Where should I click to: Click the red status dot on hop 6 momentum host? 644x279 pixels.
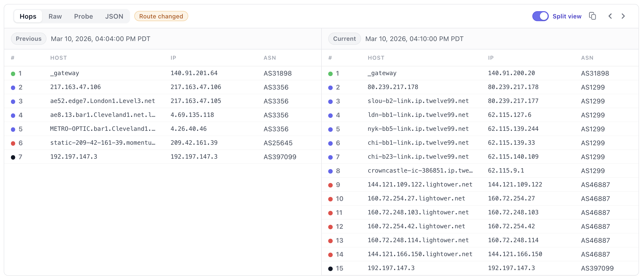click(12, 143)
